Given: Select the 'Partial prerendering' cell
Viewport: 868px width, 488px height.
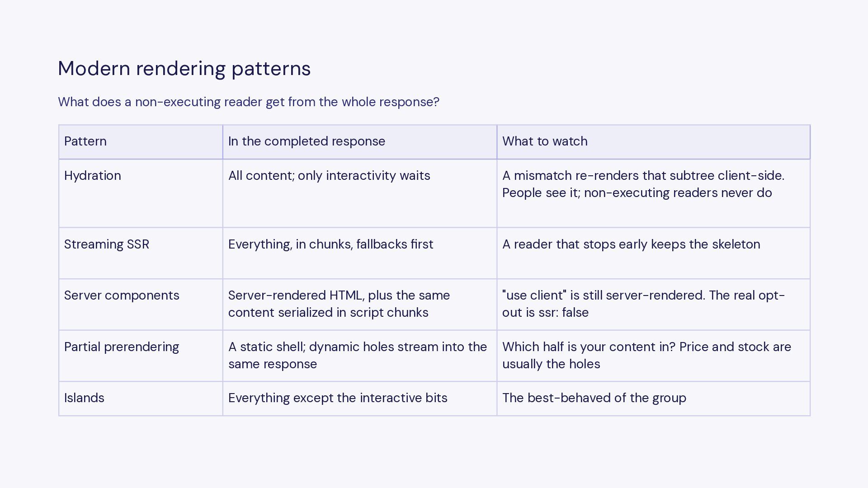Looking at the screenshot, I should (x=141, y=356).
